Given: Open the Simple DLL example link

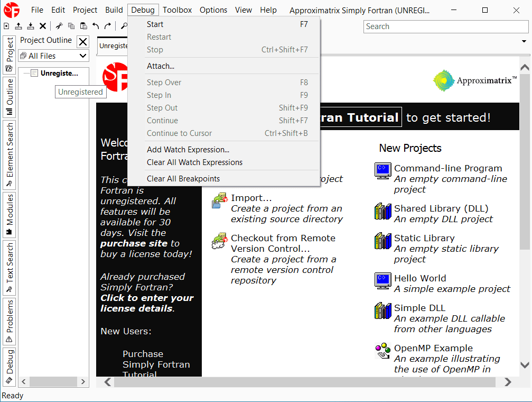Looking at the screenshot, I should click(419, 308).
